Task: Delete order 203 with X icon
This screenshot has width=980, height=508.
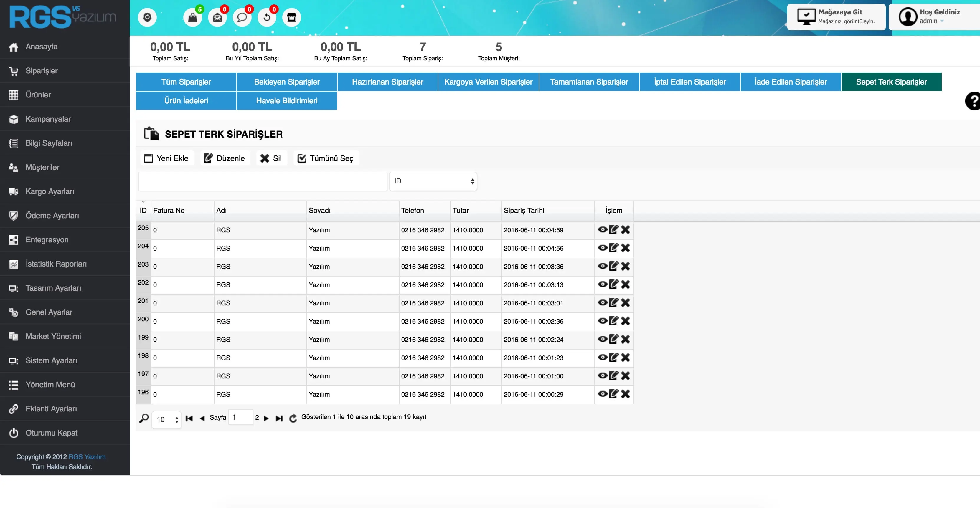Action: [626, 266]
